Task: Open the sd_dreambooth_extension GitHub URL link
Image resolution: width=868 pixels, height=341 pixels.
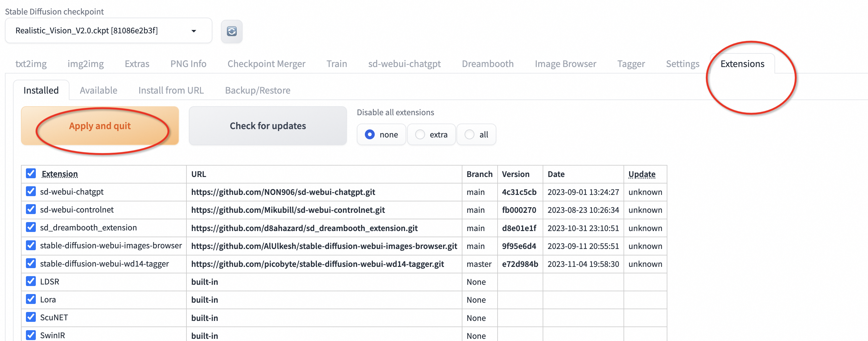Action: pos(304,228)
